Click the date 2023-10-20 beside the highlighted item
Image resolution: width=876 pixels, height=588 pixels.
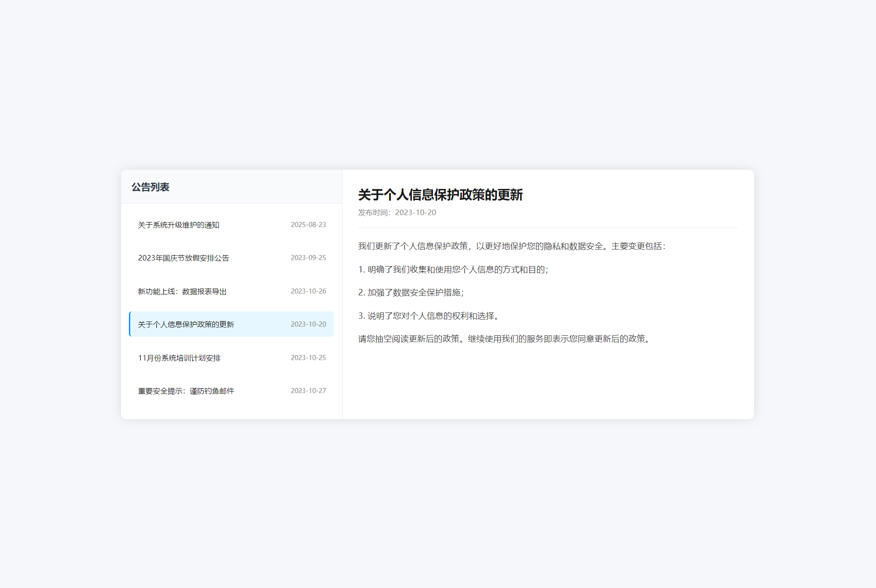pyautogui.click(x=308, y=324)
